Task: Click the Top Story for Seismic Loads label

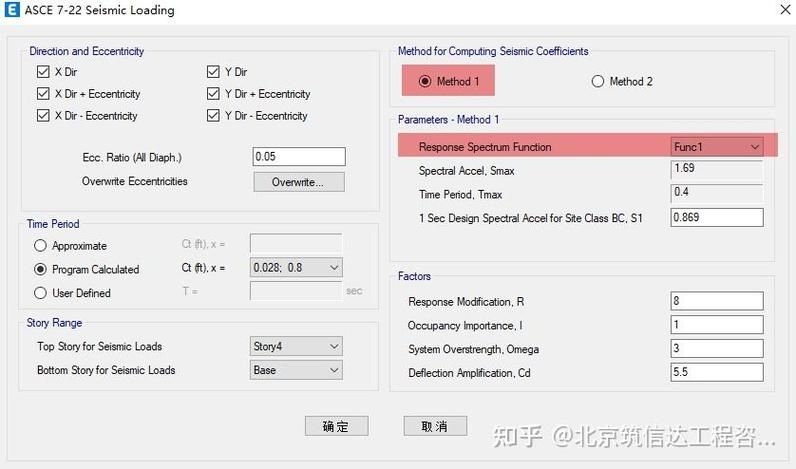Action: click(x=100, y=346)
